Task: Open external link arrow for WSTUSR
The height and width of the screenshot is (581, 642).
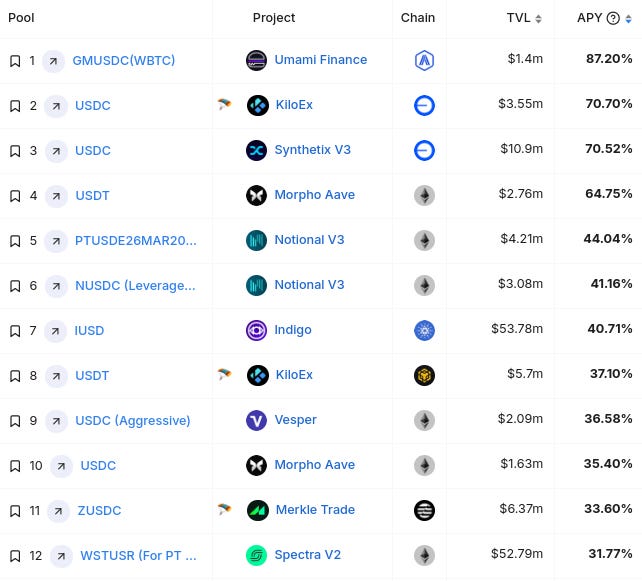Action: click(x=61, y=556)
